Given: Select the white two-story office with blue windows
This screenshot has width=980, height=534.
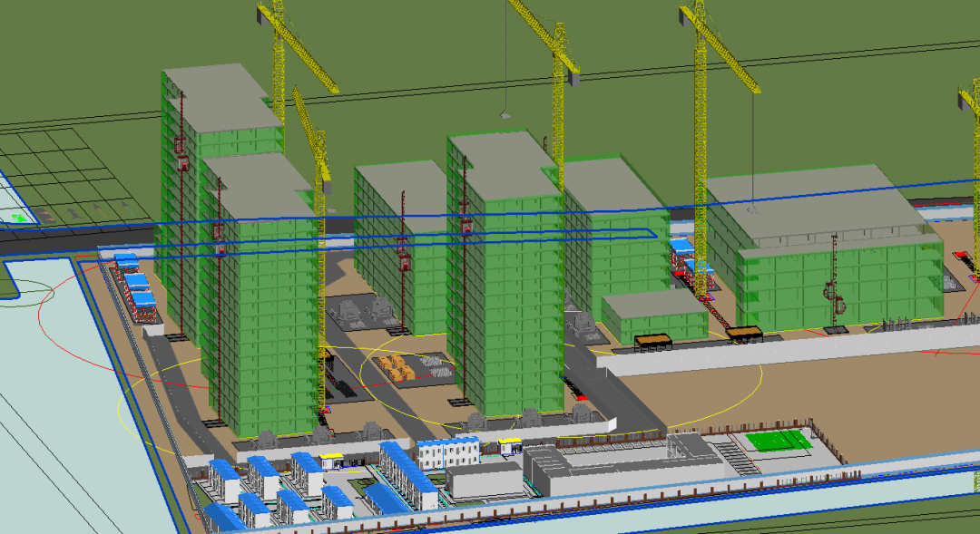Looking at the screenshot, I should (x=448, y=451).
